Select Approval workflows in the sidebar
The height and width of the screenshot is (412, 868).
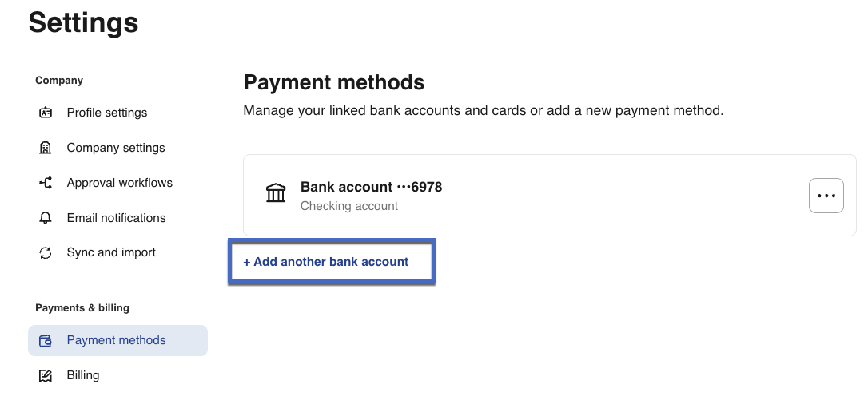(120, 183)
